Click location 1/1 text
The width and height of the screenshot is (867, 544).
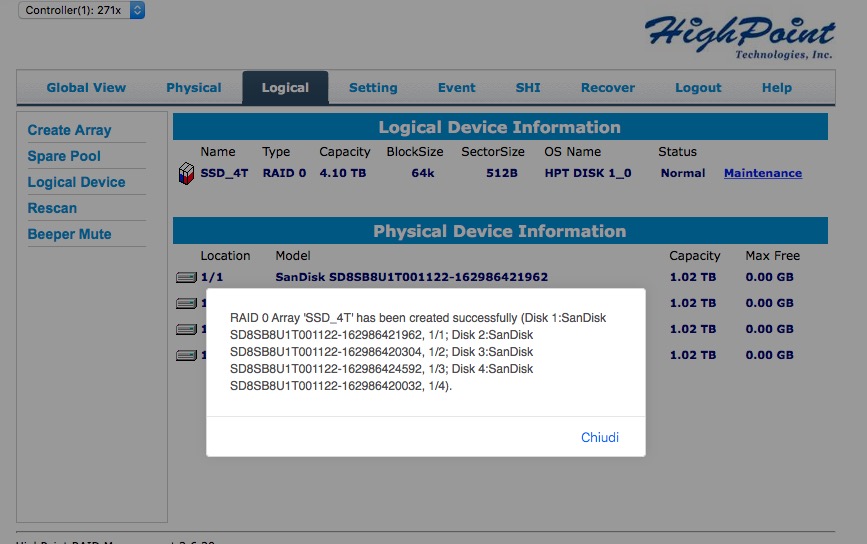coord(212,277)
